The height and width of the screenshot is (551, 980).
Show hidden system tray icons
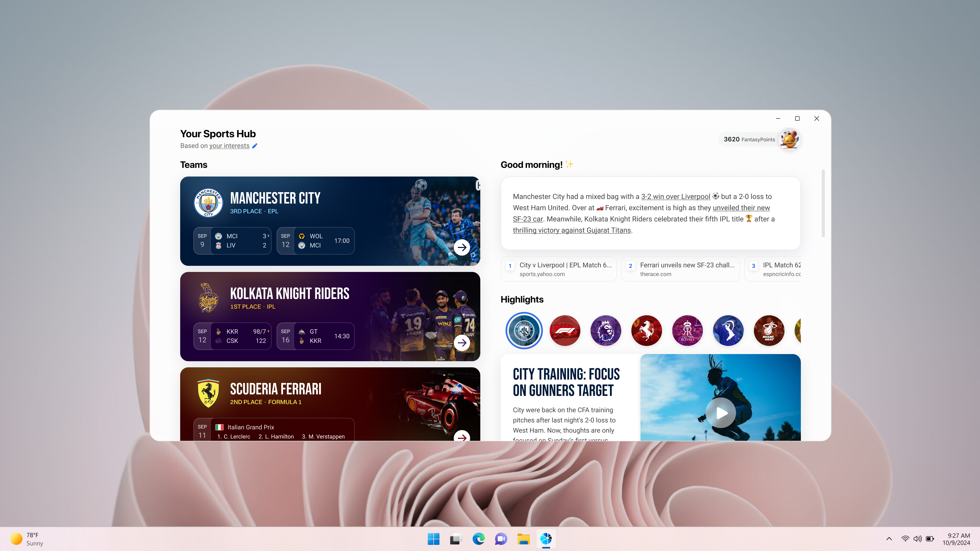click(x=889, y=539)
